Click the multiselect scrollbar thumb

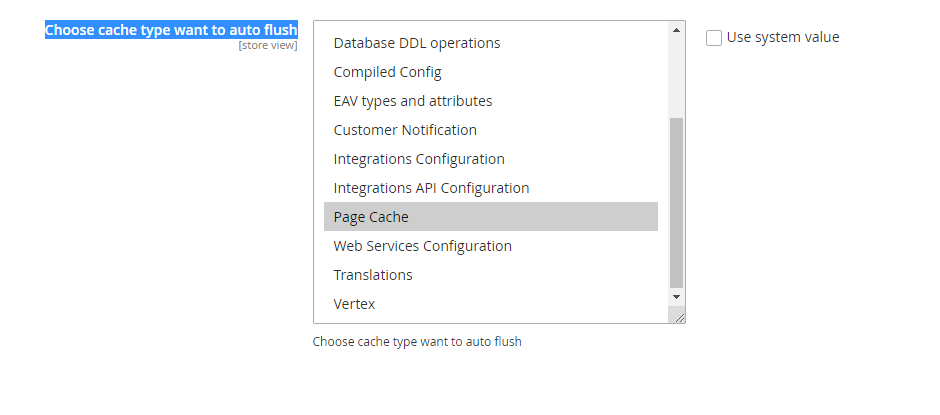click(x=677, y=200)
